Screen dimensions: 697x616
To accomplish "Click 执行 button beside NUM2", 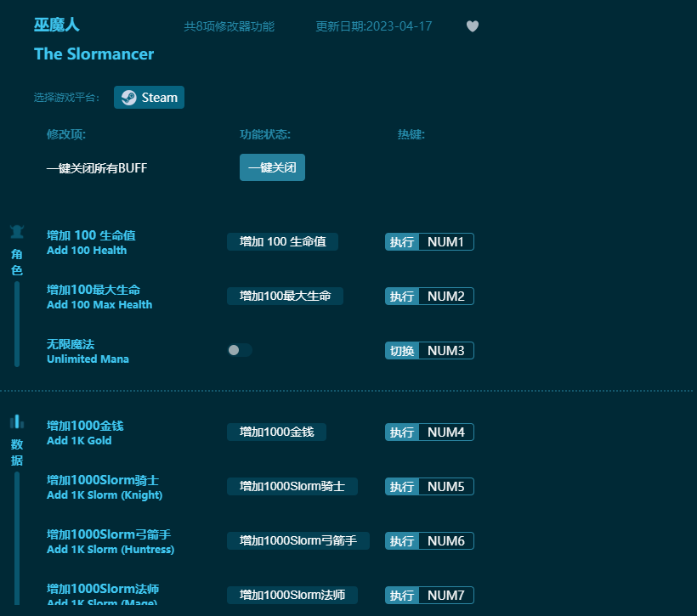I will click(x=402, y=296).
